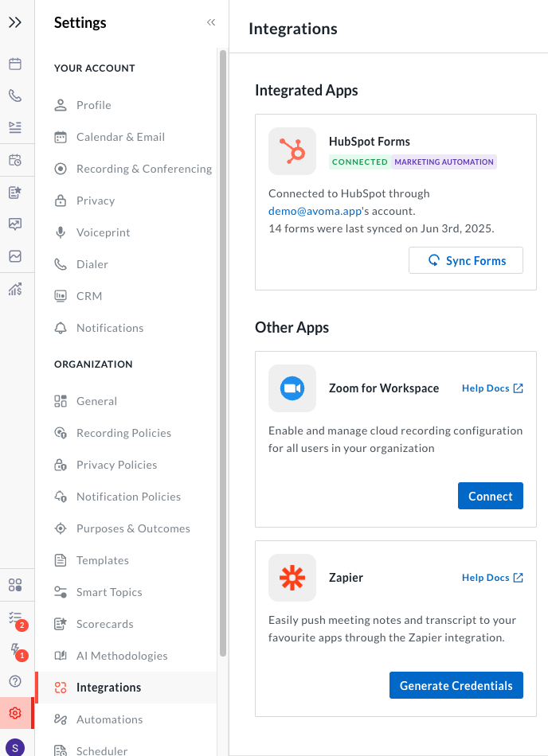Screen dimensions: 548x756
Task: Click the Zapier asterisk icon
Action: [x=292, y=579]
